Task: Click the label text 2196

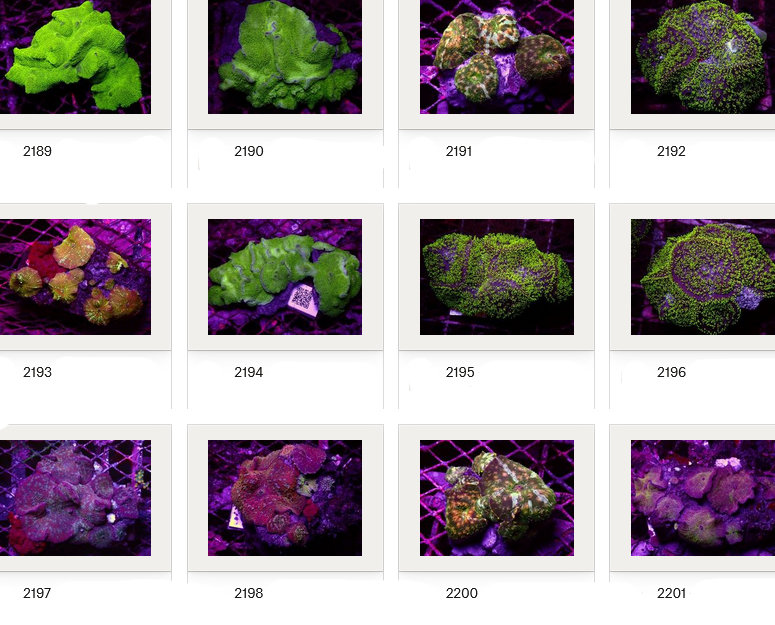Action: [671, 372]
